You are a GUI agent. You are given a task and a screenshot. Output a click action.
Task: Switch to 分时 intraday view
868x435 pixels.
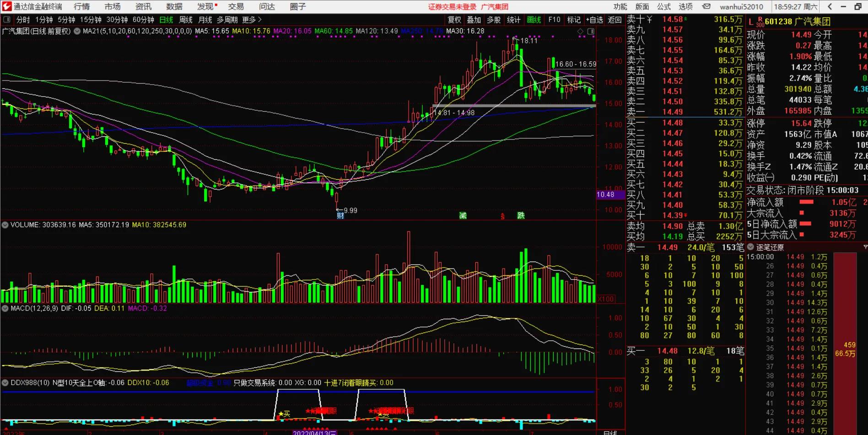pyautogui.click(x=23, y=20)
